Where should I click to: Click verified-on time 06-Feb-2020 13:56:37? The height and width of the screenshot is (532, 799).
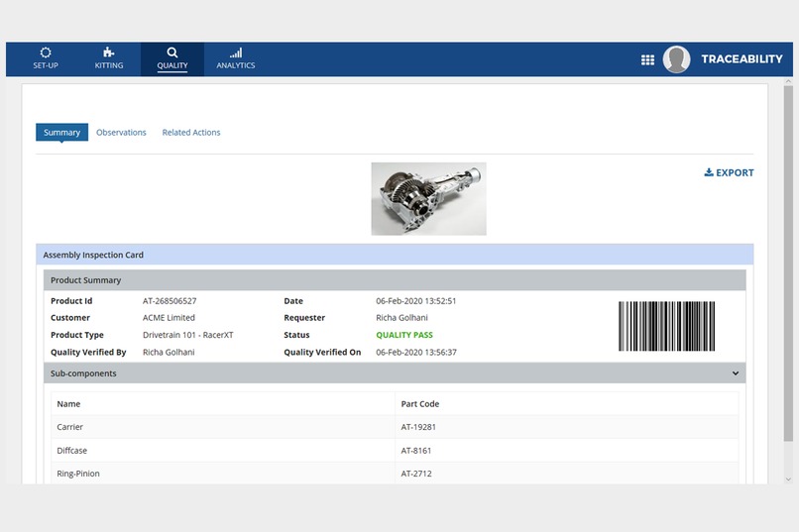coord(416,353)
